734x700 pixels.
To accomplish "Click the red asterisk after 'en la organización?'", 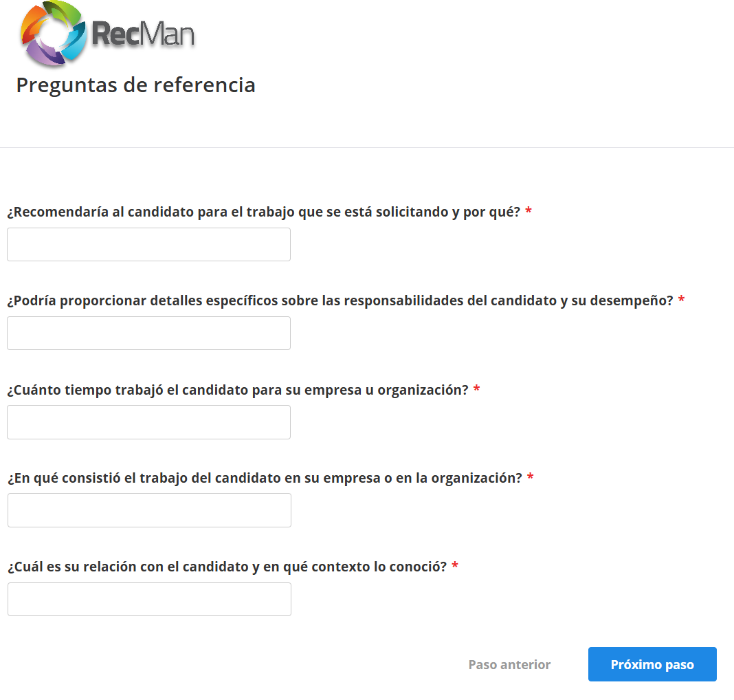I will (531, 478).
